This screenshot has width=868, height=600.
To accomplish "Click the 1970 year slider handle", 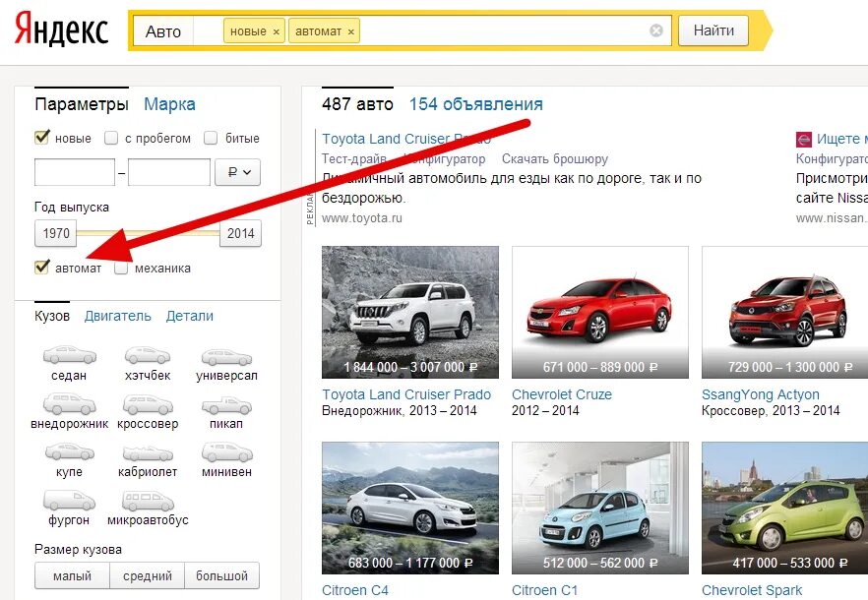I will pyautogui.click(x=56, y=233).
